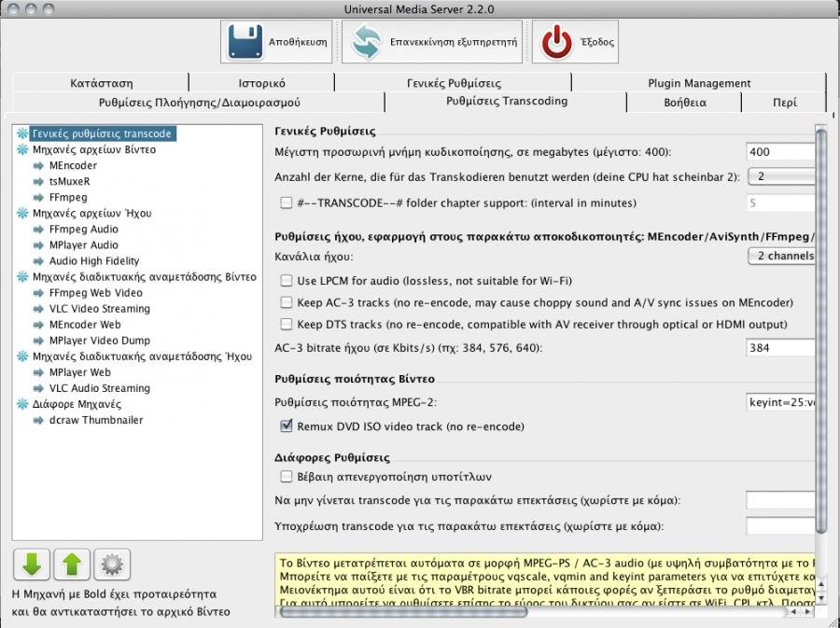Click snowflake icon beside Μηχανές διαδικτυακής αναμετάδοσης Βίντεο

22,277
